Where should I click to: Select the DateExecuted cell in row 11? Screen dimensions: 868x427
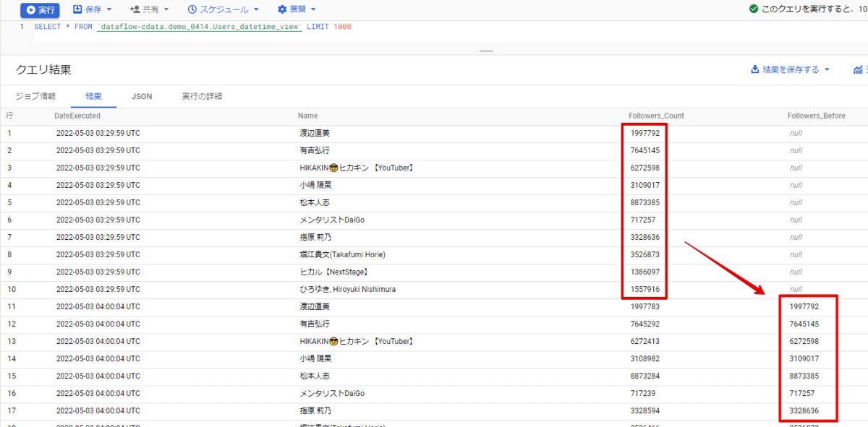point(98,306)
